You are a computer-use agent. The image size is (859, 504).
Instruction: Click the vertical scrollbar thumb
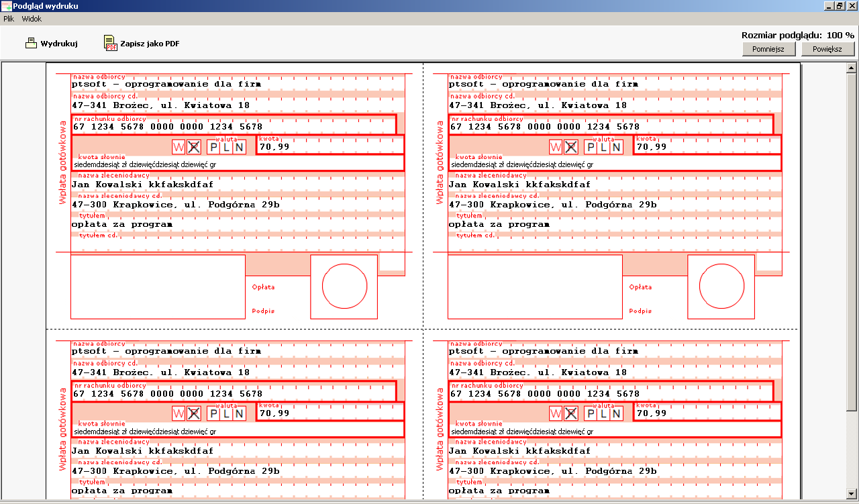click(x=852, y=242)
